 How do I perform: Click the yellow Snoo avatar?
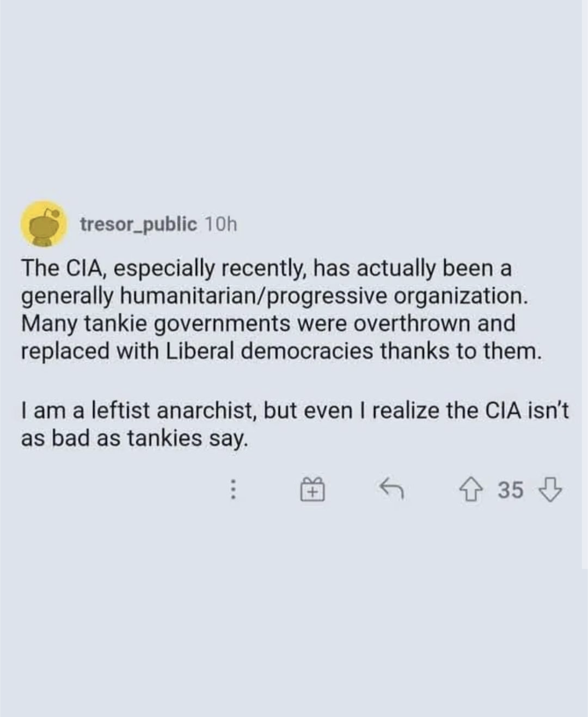tap(44, 224)
